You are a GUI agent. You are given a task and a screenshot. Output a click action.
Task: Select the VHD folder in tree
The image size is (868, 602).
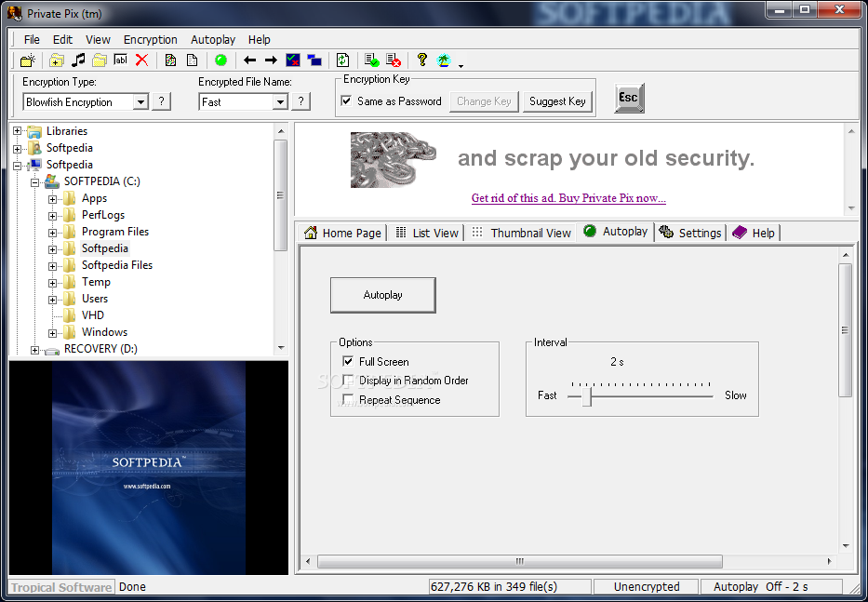tap(92, 315)
